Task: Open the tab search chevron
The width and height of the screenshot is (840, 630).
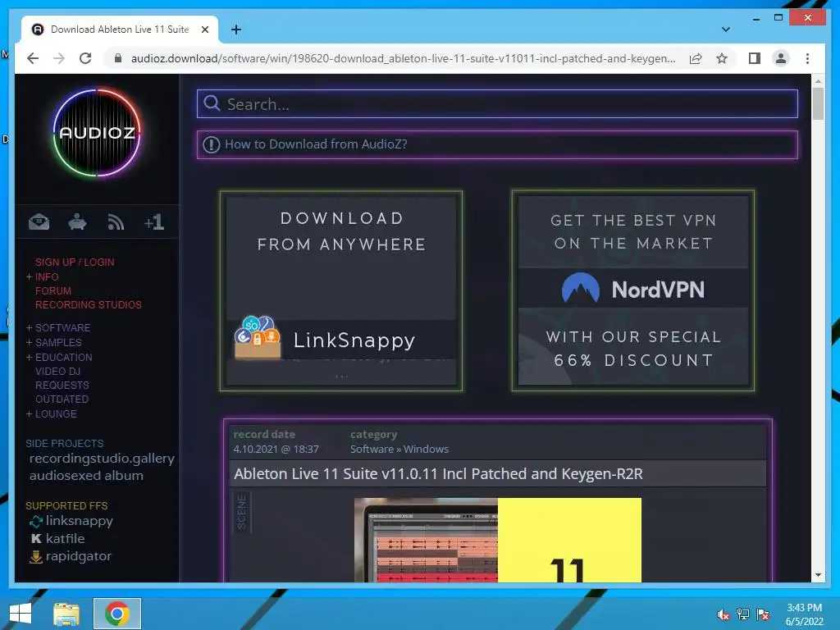Action: click(x=725, y=30)
